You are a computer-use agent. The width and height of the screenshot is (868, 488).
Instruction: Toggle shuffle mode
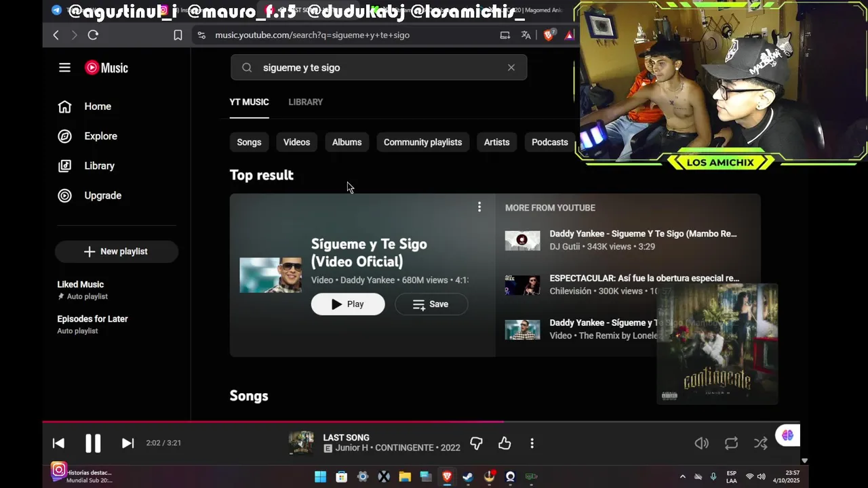pos(761,443)
